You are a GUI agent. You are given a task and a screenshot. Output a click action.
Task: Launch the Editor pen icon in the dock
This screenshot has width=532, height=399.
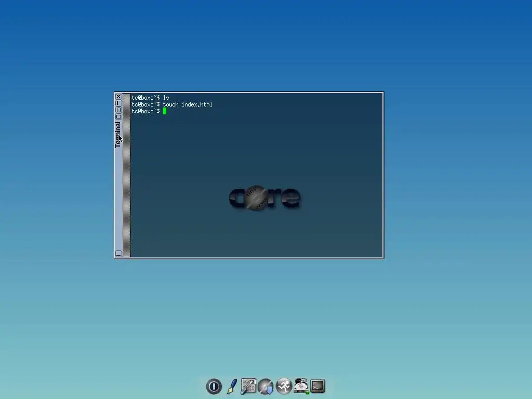[232, 387]
